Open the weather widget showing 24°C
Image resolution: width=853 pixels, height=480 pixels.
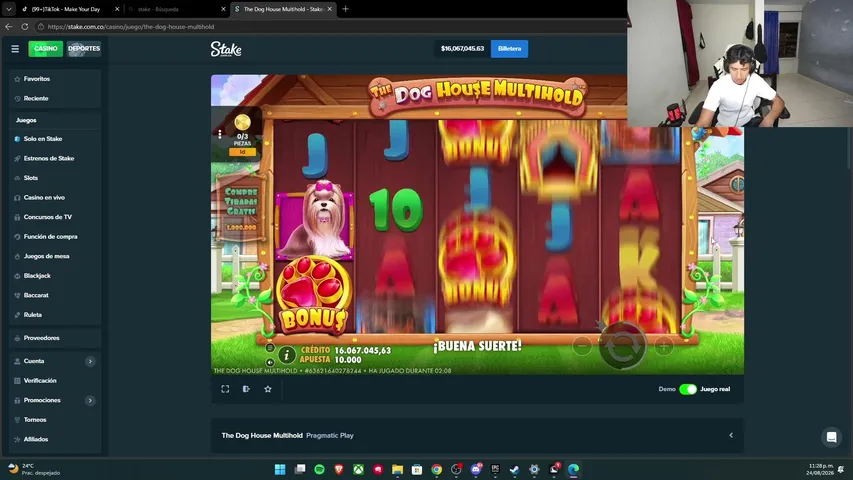tap(34, 469)
